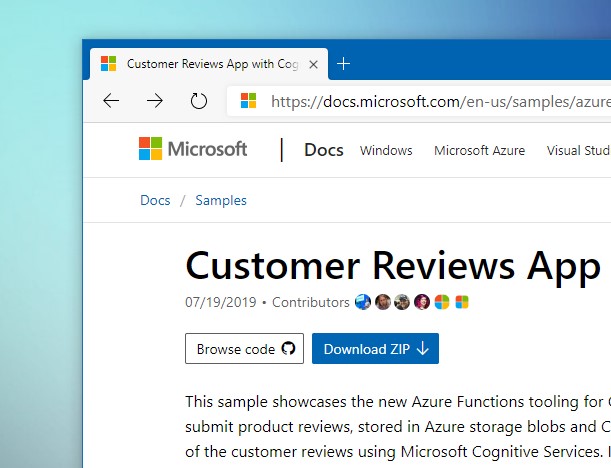
Task: Click the date text 07/19/2019
Action: coord(221,302)
